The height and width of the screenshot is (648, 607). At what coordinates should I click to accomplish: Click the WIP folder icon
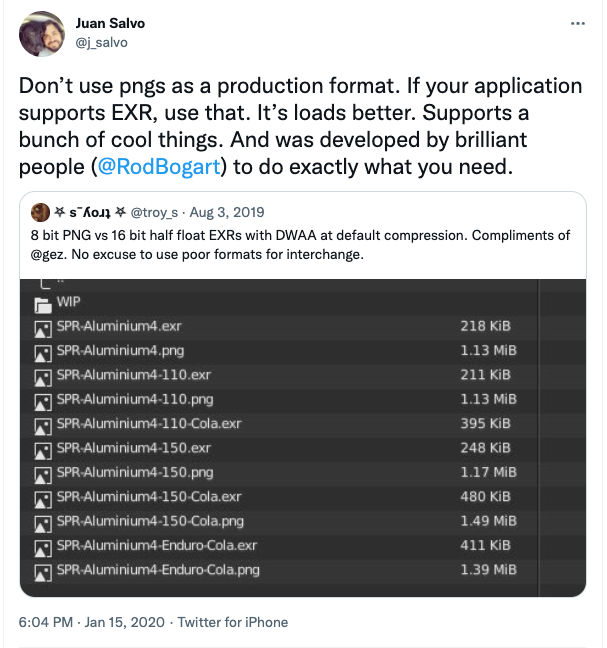coord(43,304)
